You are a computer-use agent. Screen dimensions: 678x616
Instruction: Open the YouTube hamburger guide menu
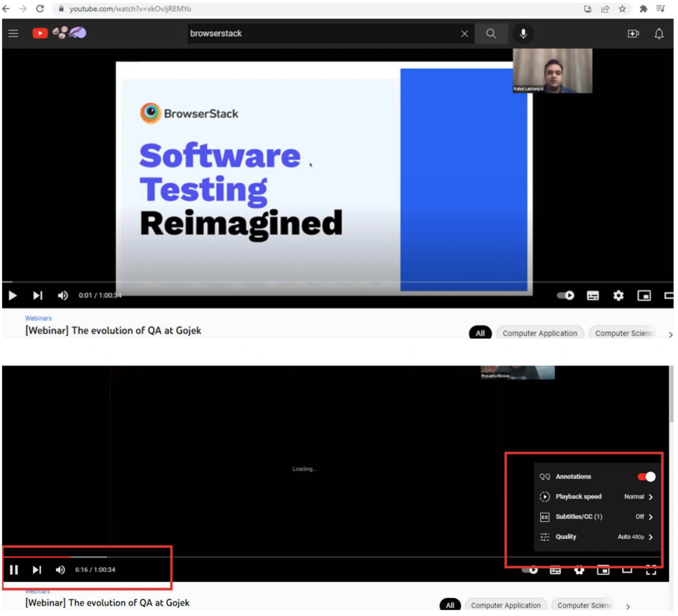point(13,34)
